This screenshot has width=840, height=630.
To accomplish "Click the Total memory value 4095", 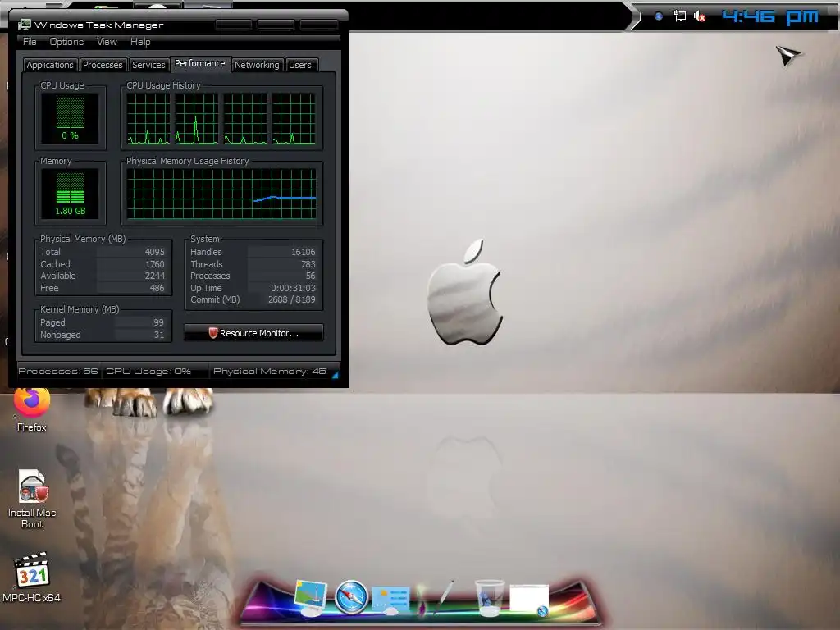I will (155, 252).
